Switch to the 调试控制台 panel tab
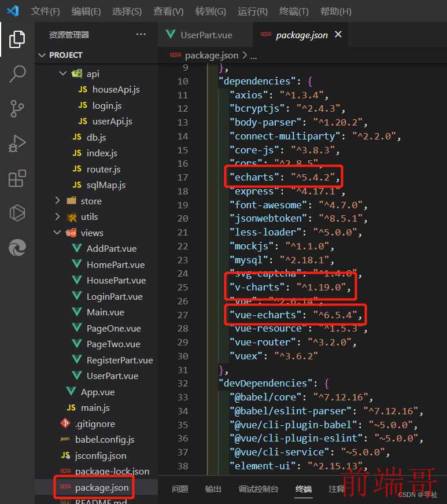Viewport: 447px width, 504px height. click(258, 489)
